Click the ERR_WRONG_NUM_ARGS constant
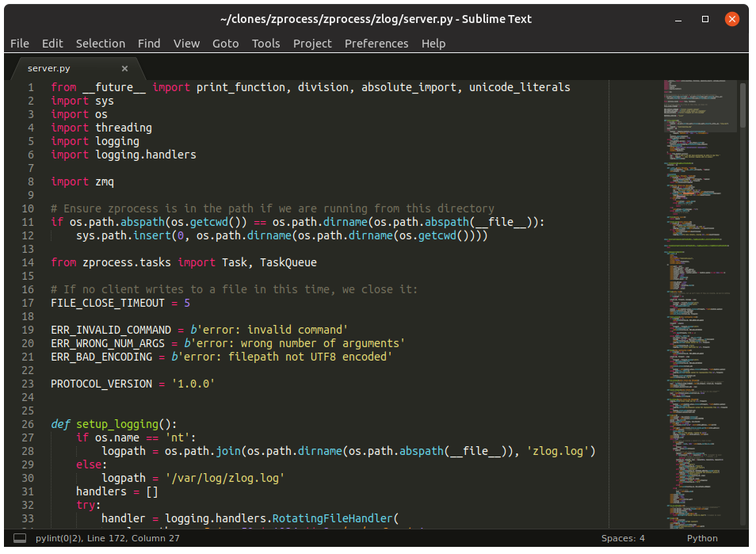The height and width of the screenshot is (554, 756). pos(108,344)
